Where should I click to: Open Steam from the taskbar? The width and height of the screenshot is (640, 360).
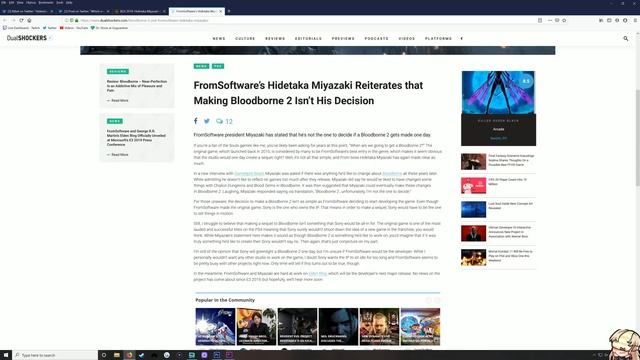141,355
